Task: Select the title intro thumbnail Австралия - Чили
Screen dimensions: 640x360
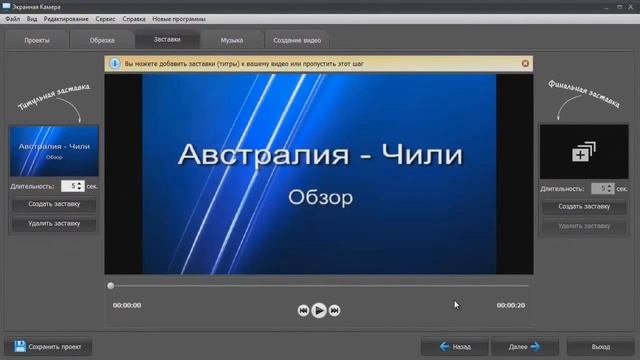Action: coord(54,151)
